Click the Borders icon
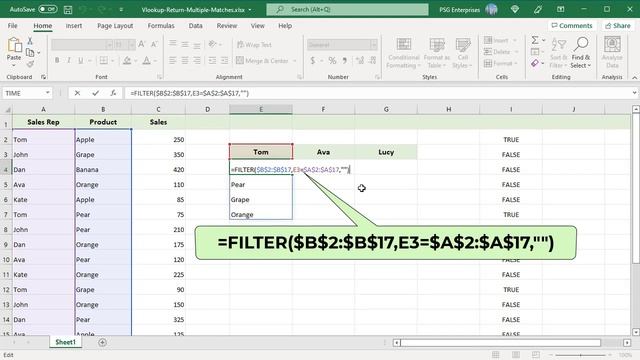The width and height of the screenshot is (640, 360). point(104,60)
